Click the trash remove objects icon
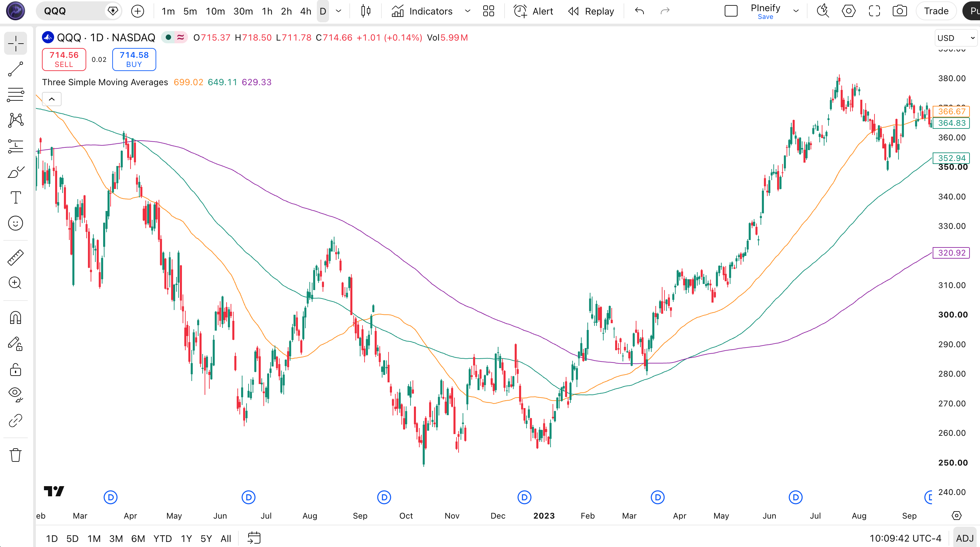This screenshot has height=547, width=980. coord(16,455)
